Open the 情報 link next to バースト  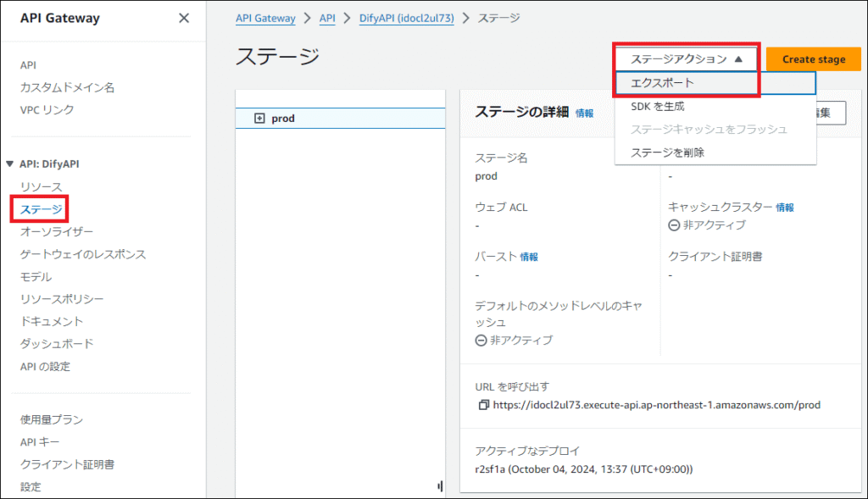pyautogui.click(x=529, y=257)
